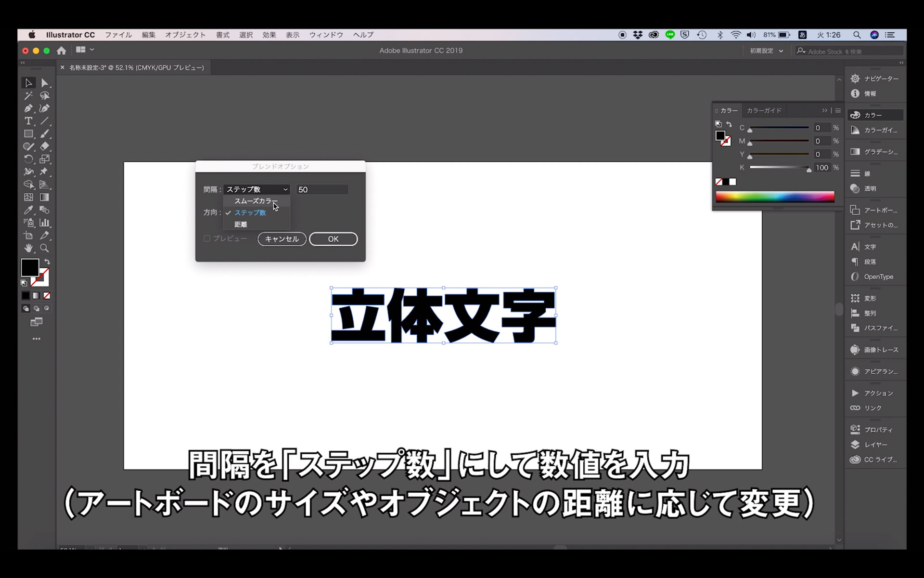Open the ウィンドウ menu

pos(326,35)
